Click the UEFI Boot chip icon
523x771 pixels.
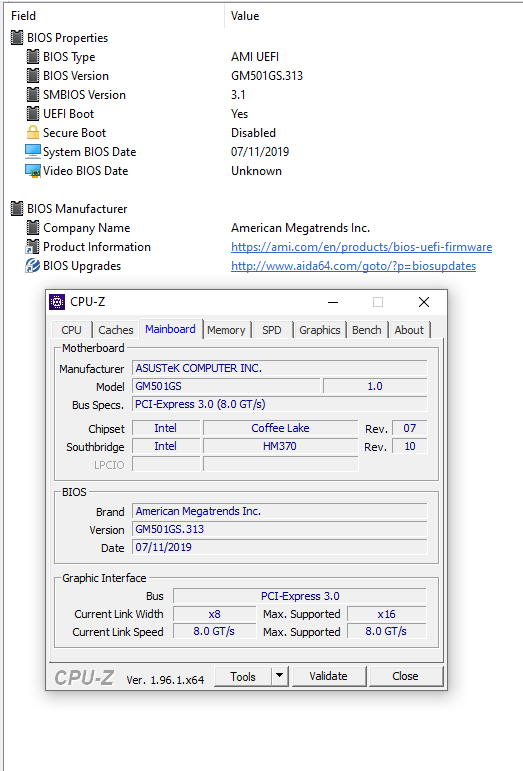click(32, 114)
